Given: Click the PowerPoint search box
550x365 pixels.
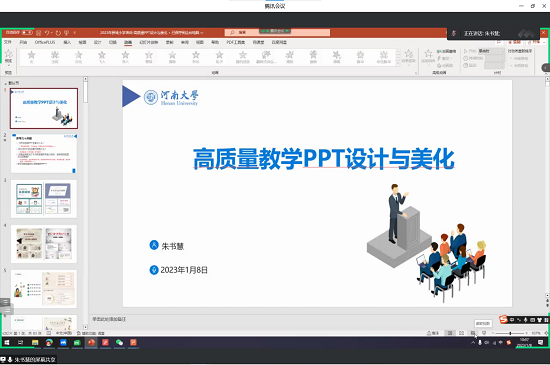Looking at the screenshot, I should pos(277,33).
